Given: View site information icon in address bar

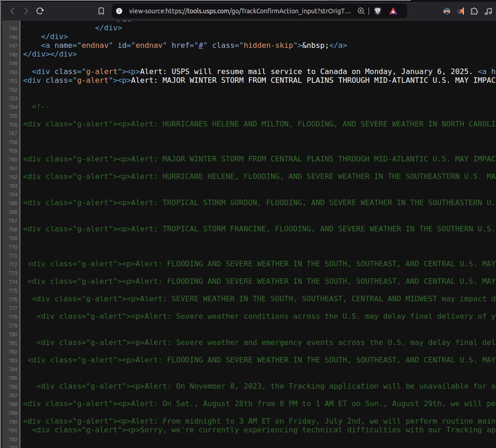Looking at the screenshot, I should (x=119, y=11).
